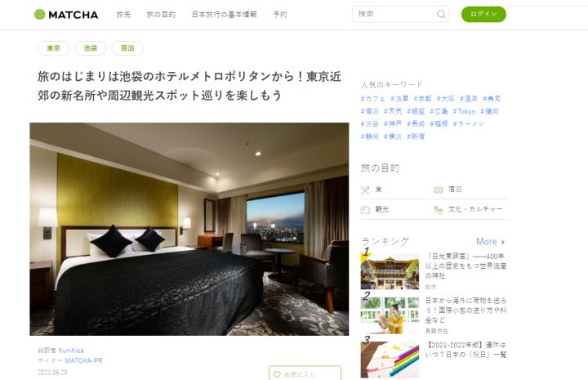Select the 宿泊 bed icon in 旅の目的
Image resolution: width=588 pixels, height=380 pixels.
(438, 190)
